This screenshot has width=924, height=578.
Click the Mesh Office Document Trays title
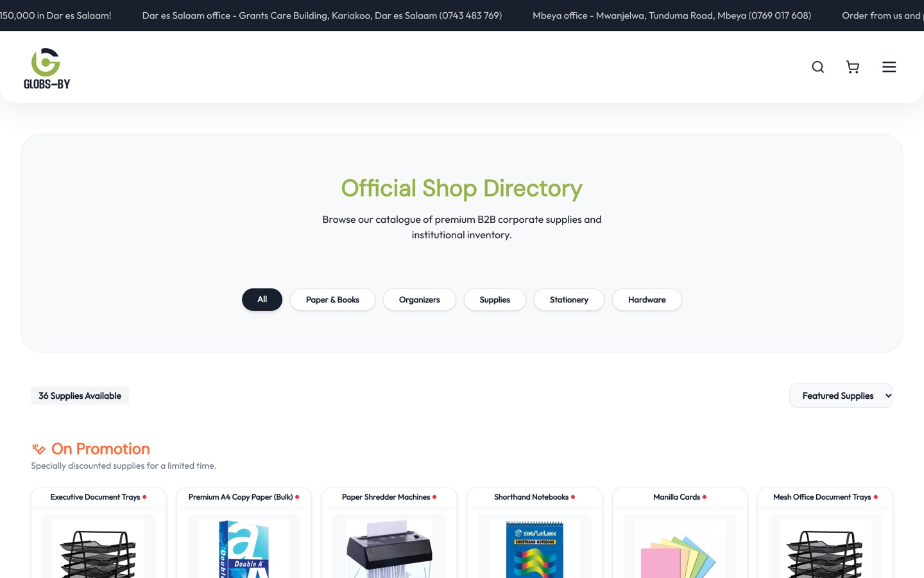[822, 497]
